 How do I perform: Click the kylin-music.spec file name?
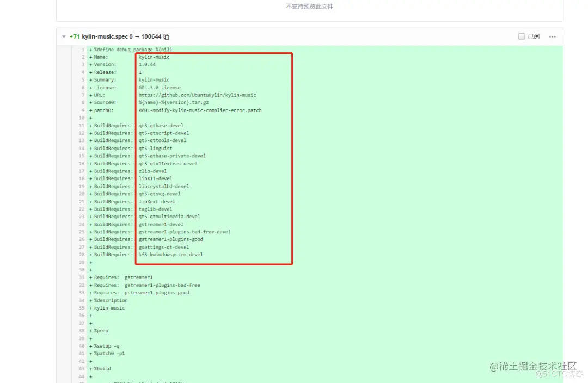click(105, 37)
